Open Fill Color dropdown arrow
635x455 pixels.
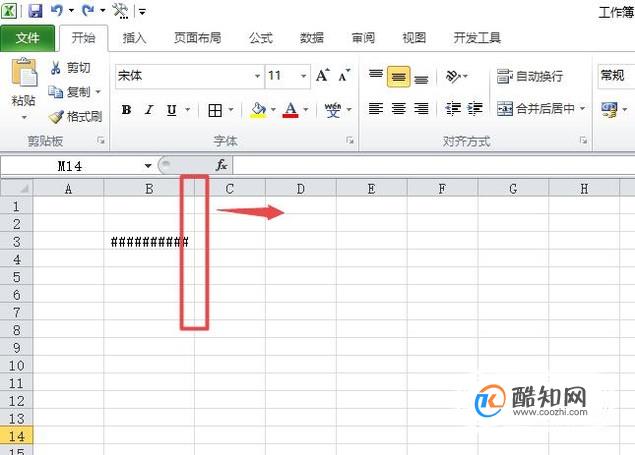tap(273, 109)
